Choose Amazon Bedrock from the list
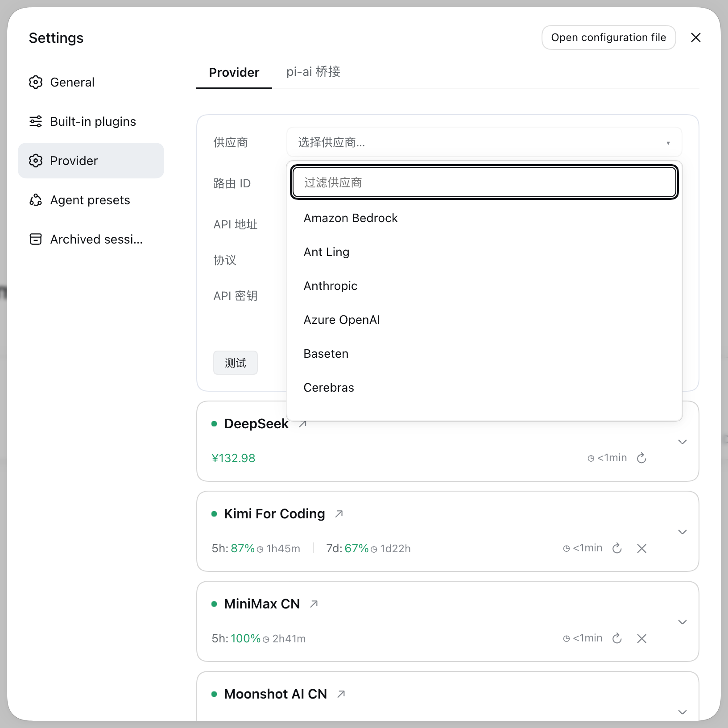 coord(484,218)
